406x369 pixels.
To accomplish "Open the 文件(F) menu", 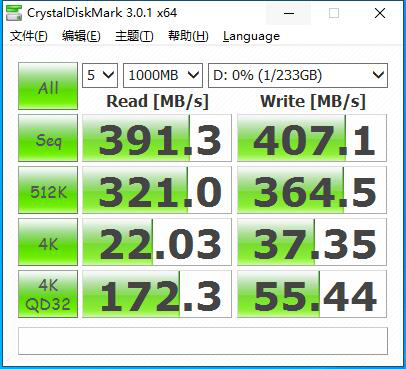I will pyautogui.click(x=29, y=36).
